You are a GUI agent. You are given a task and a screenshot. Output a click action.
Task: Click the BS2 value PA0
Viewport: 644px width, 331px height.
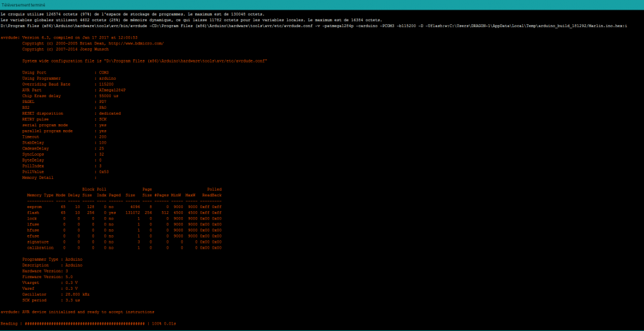(102, 108)
